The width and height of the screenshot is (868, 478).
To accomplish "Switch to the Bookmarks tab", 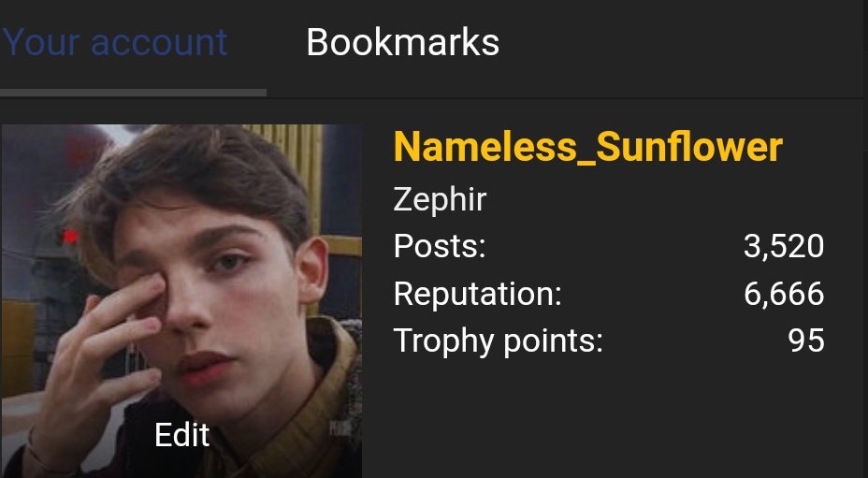I will (402, 43).
